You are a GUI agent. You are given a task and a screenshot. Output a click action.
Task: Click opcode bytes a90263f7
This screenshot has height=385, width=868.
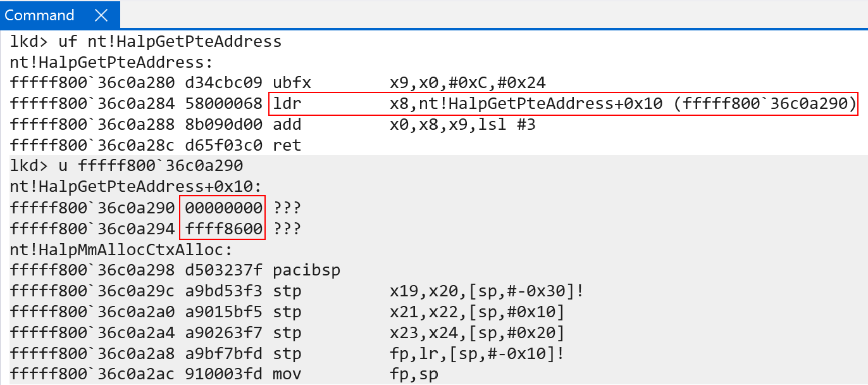223,332
